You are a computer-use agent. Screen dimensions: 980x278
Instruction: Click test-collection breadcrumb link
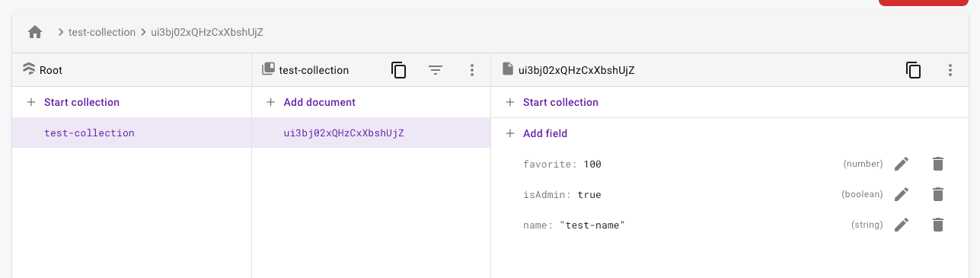[x=101, y=32]
